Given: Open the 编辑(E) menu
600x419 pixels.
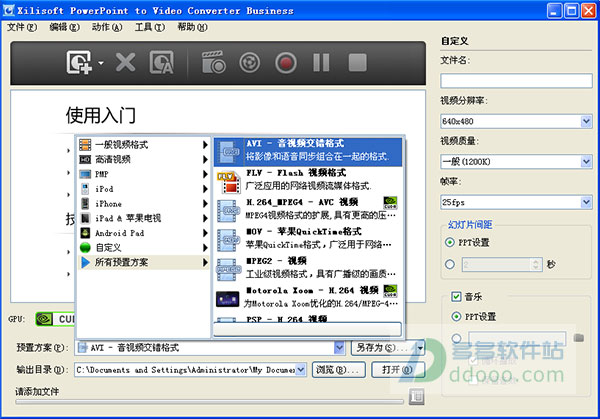Looking at the screenshot, I should point(64,27).
